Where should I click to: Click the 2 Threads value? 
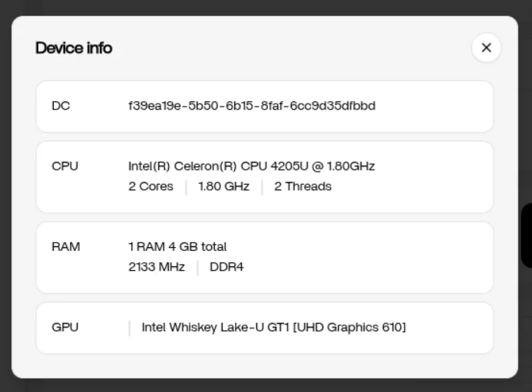coord(302,186)
